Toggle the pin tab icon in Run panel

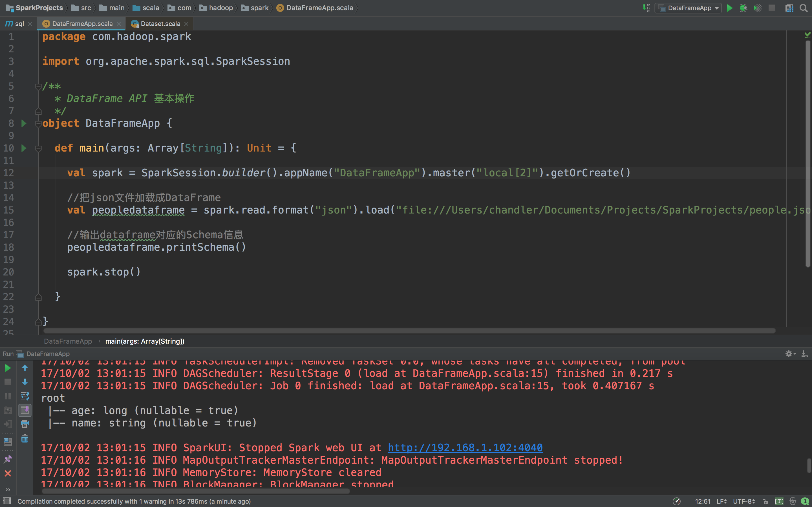[x=8, y=459]
